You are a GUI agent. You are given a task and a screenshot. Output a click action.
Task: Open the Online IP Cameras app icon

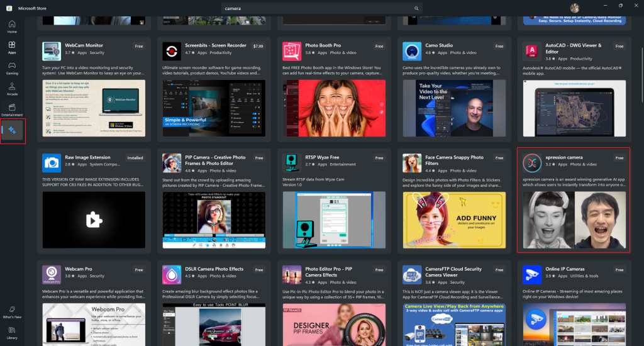[x=532, y=275]
